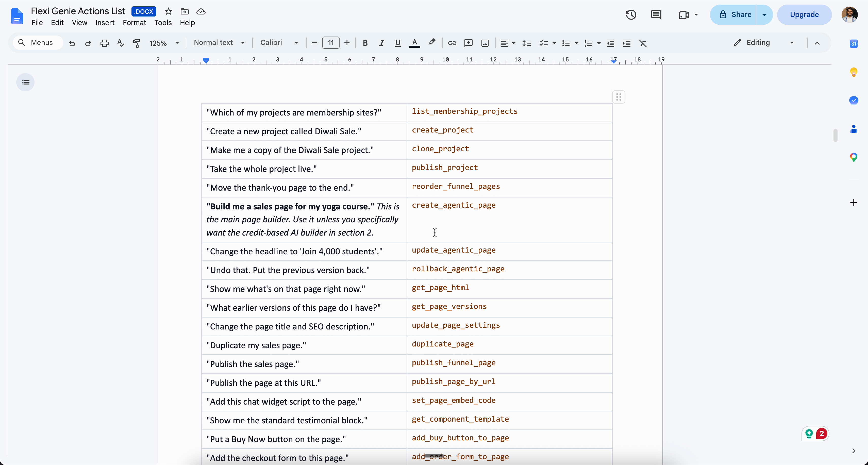Toggle underline formatting
The width and height of the screenshot is (868, 465).
pyautogui.click(x=398, y=43)
